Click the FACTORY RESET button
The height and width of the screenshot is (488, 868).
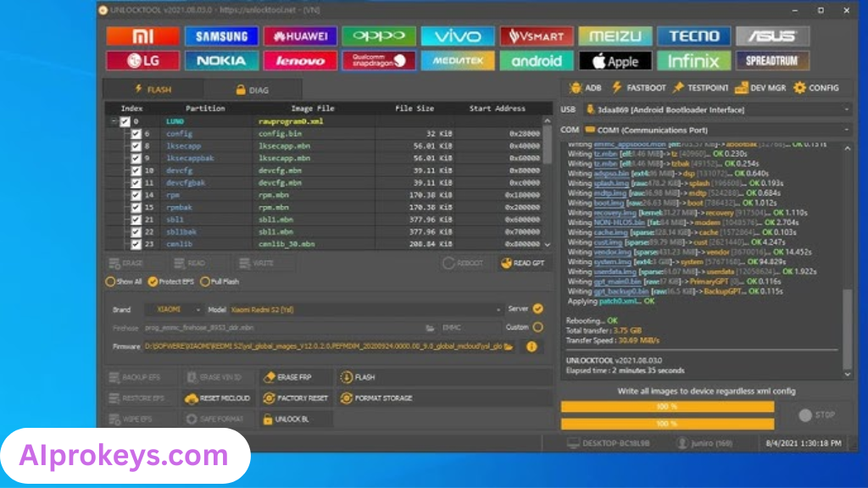pyautogui.click(x=296, y=398)
